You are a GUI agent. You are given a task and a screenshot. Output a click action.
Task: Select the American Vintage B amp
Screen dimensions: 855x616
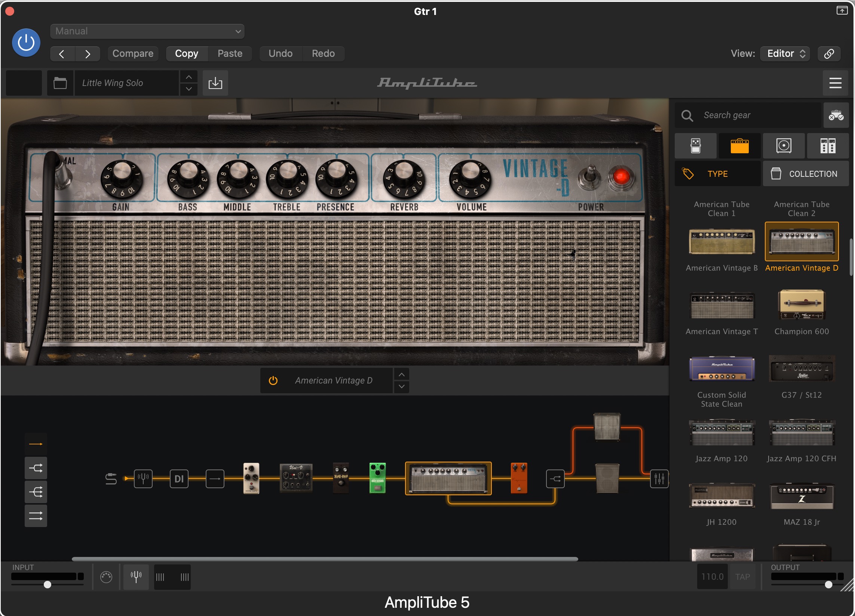point(721,242)
